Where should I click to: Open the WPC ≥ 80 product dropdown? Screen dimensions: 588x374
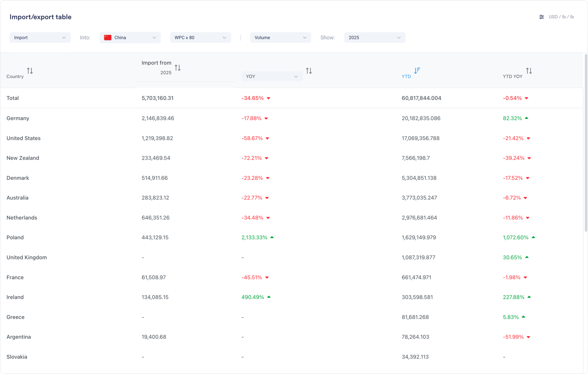tap(200, 37)
